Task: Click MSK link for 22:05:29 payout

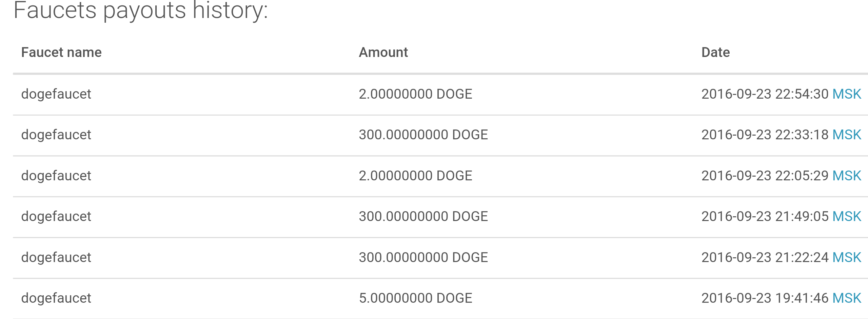Action: tap(847, 176)
